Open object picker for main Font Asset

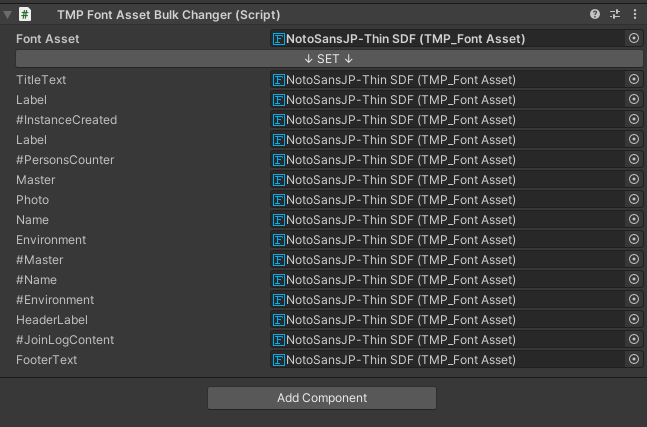click(x=634, y=38)
